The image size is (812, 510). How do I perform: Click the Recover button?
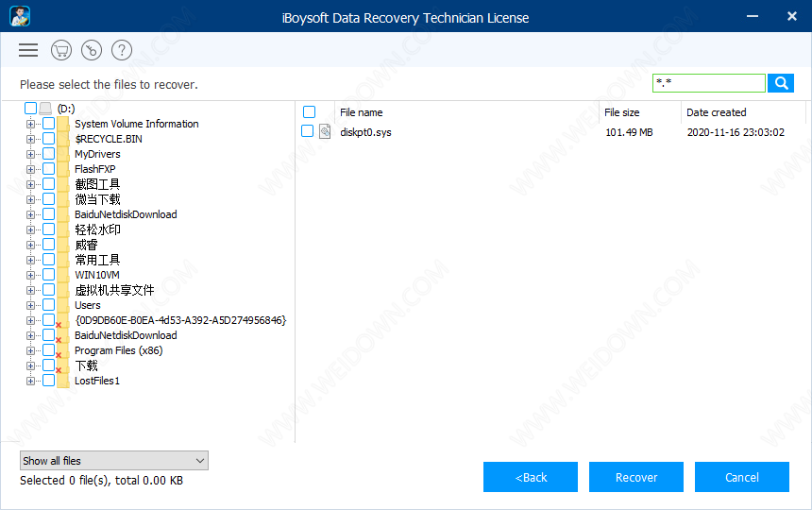pyautogui.click(x=636, y=477)
